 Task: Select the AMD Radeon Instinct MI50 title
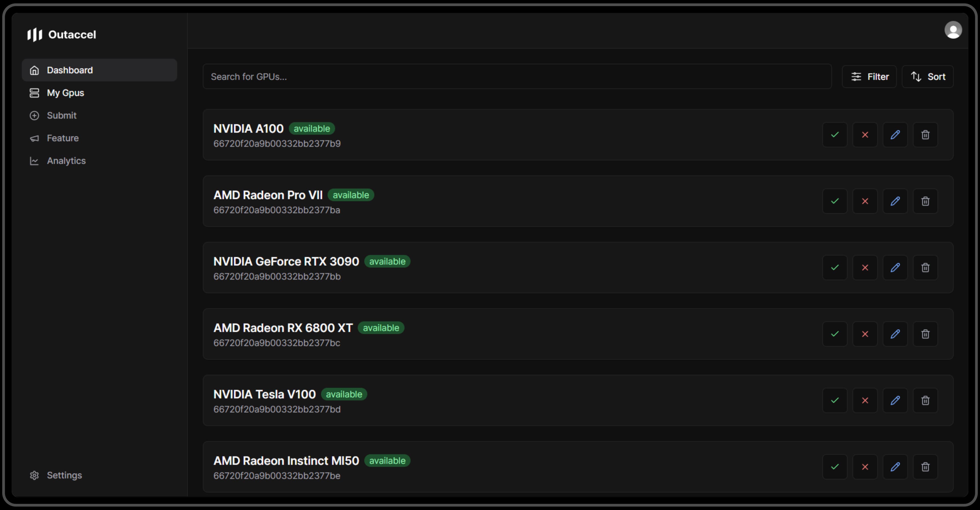[x=286, y=460]
